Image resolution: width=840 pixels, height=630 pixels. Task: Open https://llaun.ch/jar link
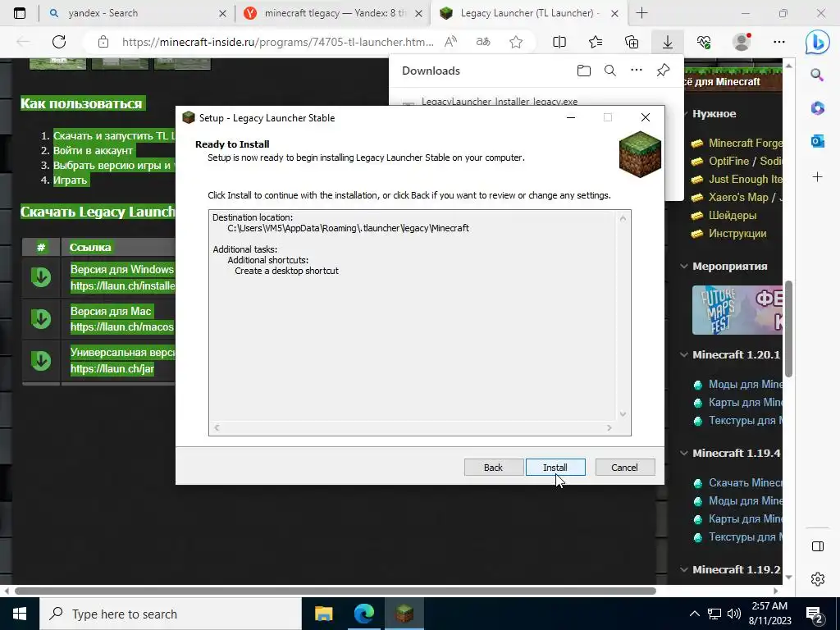112,368
